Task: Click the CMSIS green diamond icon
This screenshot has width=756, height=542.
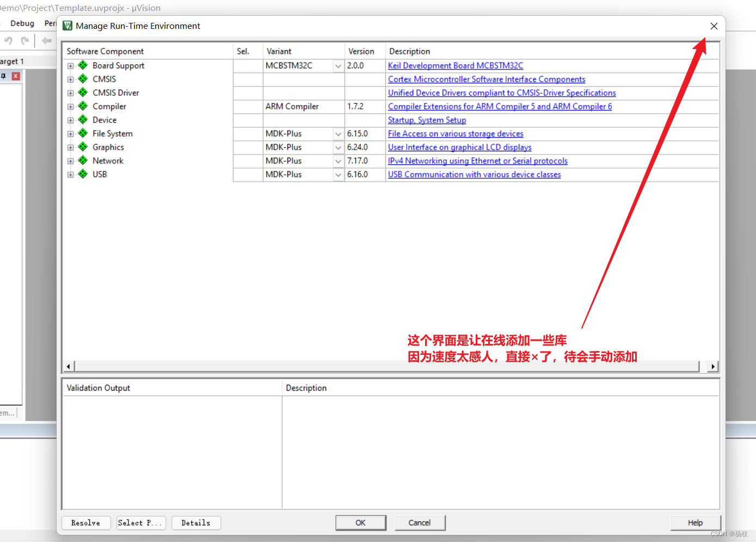Action: (x=83, y=79)
